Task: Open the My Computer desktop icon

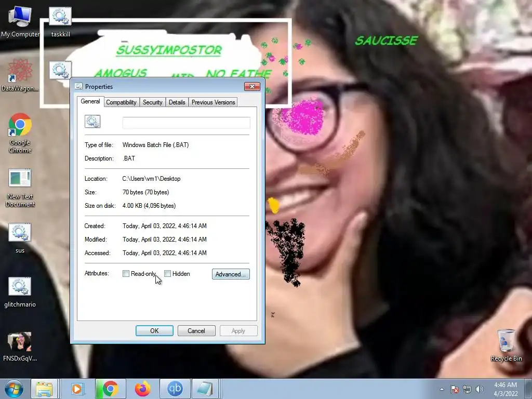Action: 20,21
